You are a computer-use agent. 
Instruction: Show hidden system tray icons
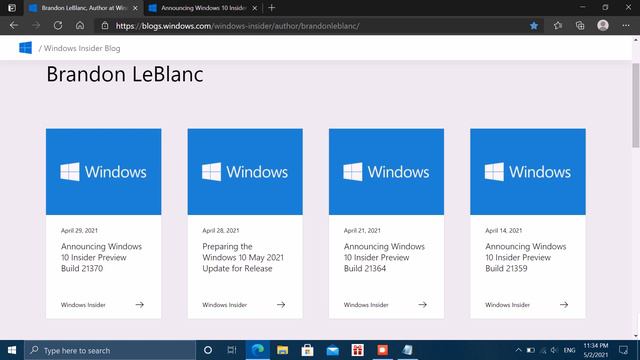tap(518, 350)
